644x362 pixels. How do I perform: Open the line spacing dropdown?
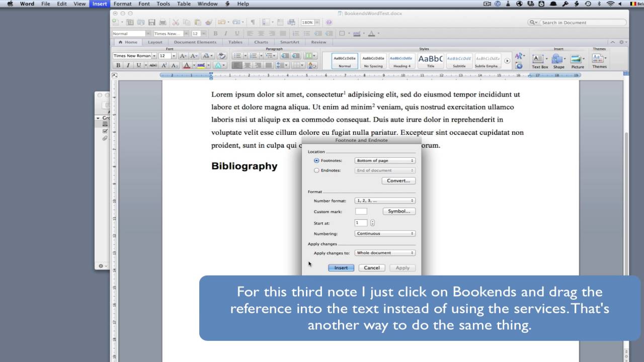(x=282, y=65)
